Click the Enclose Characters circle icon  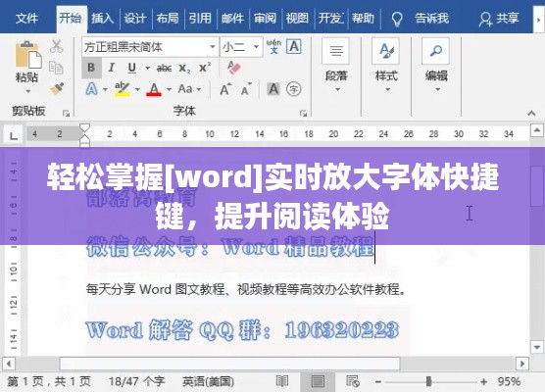[x=294, y=89]
